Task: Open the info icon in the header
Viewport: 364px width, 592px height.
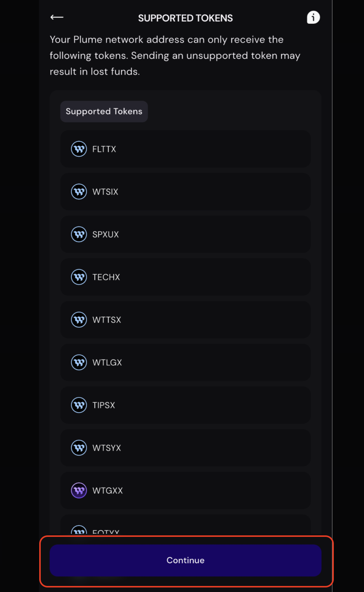Action: (313, 17)
